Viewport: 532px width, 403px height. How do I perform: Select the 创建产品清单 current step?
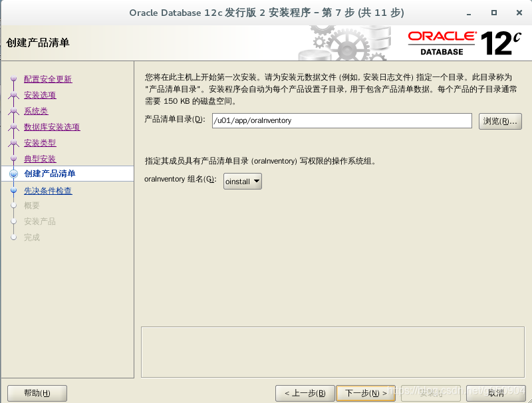tap(49, 174)
